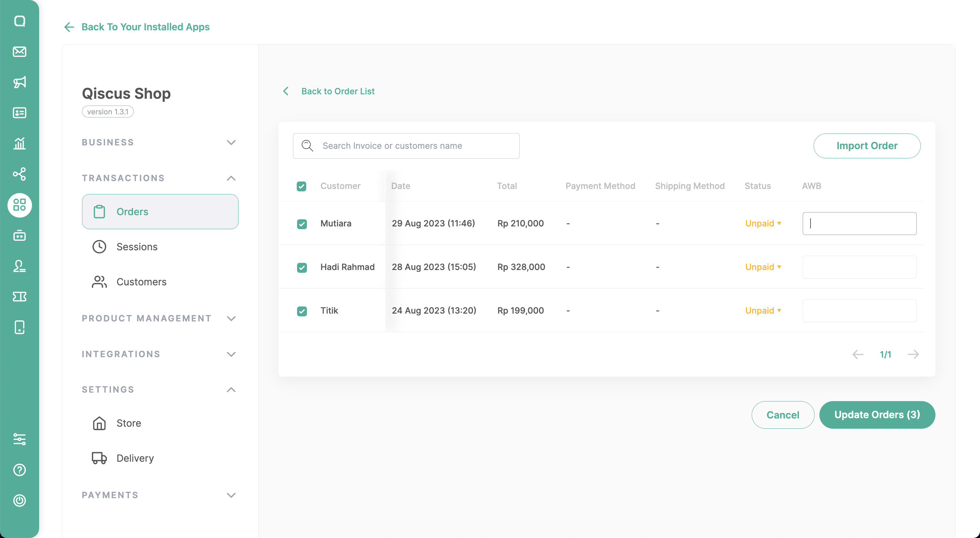Uncheck the select-all orders checkbox

(301, 186)
